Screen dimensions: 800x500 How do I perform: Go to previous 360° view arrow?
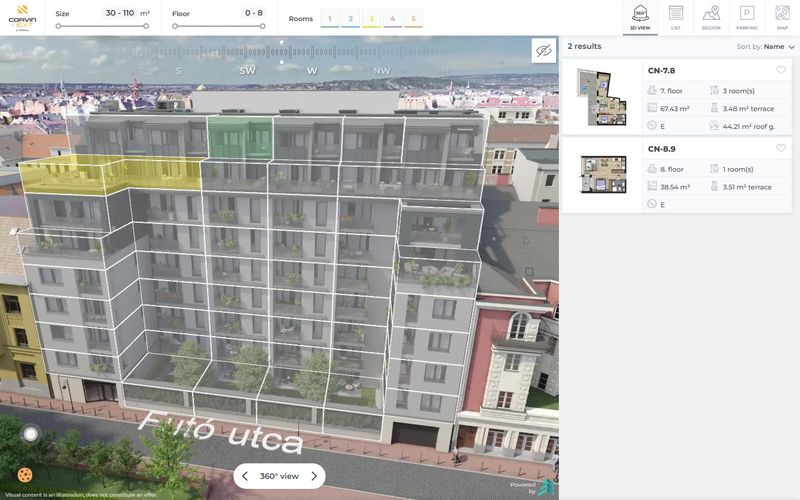[x=245, y=476]
